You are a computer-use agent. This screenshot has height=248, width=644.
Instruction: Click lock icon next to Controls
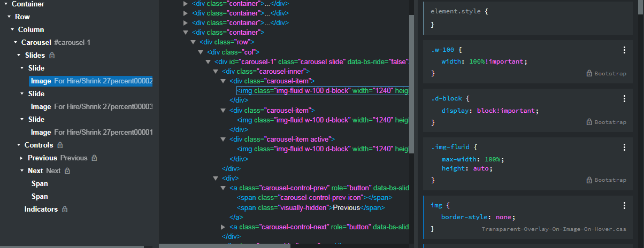click(60, 145)
